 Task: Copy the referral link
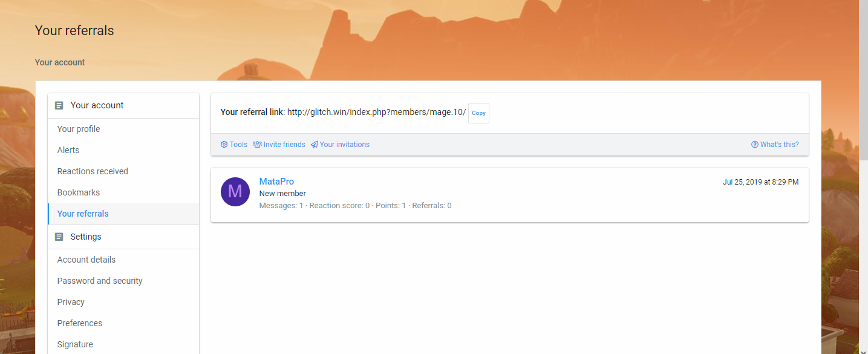(x=478, y=113)
